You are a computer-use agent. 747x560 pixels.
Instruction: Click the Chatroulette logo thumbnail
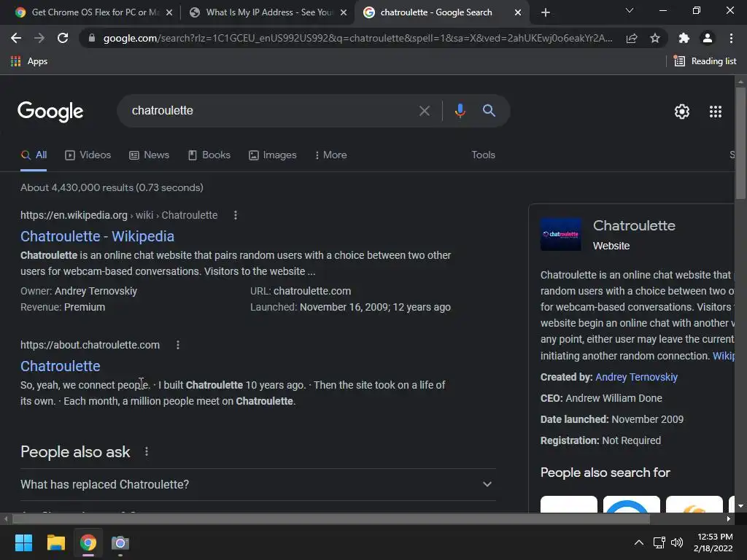click(561, 234)
